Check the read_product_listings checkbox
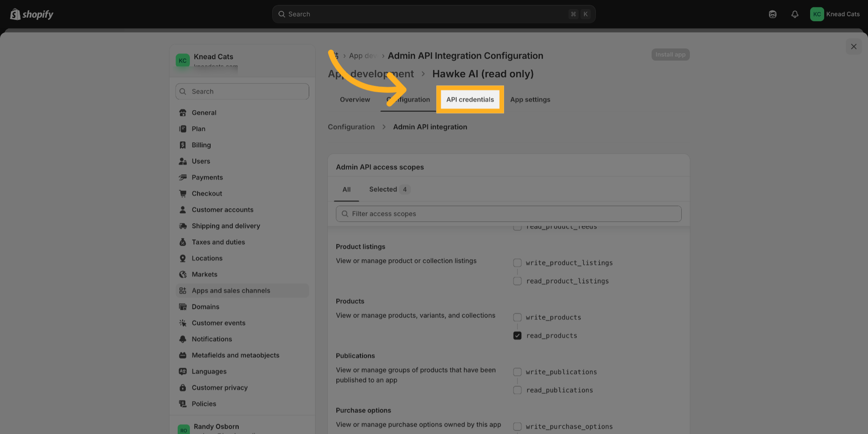 517,281
